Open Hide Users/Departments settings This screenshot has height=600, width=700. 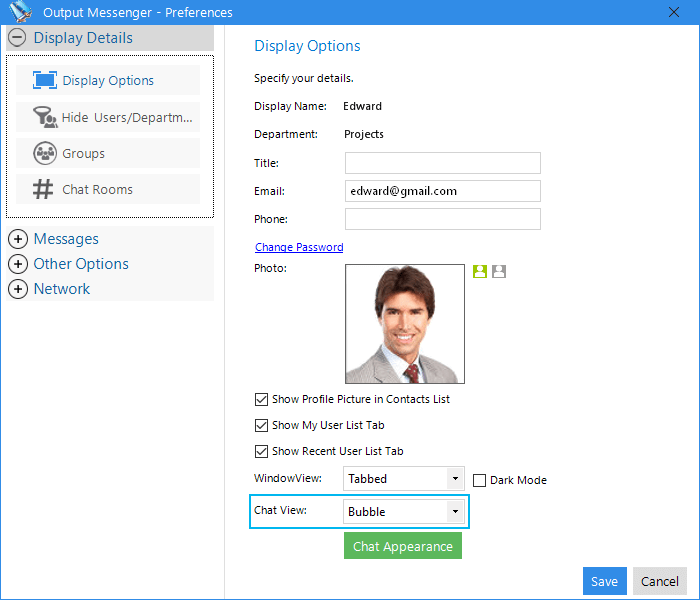point(108,117)
